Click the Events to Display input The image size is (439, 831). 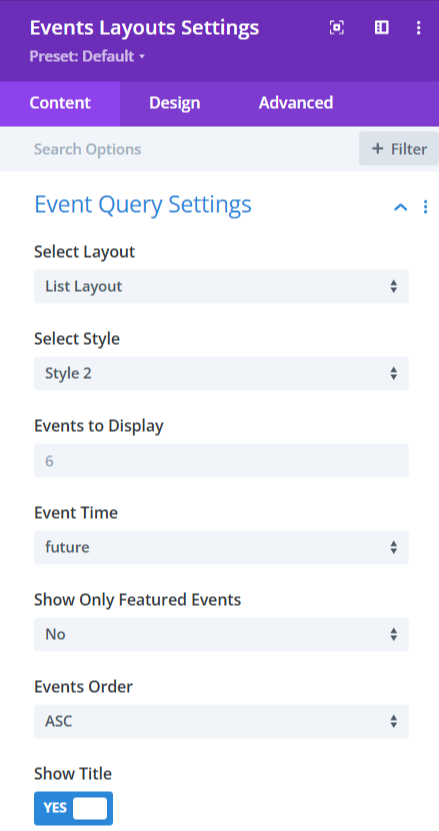(221, 461)
